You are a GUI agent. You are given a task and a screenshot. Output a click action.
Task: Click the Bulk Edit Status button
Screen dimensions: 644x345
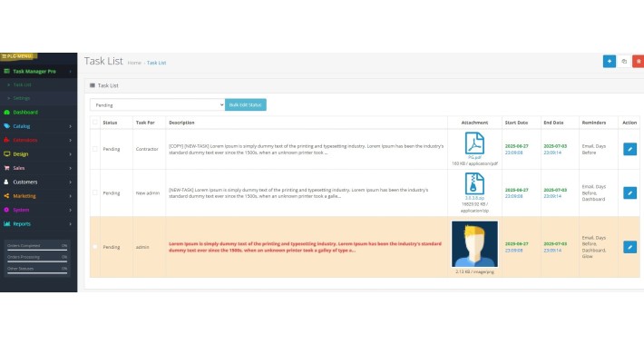[246, 104]
